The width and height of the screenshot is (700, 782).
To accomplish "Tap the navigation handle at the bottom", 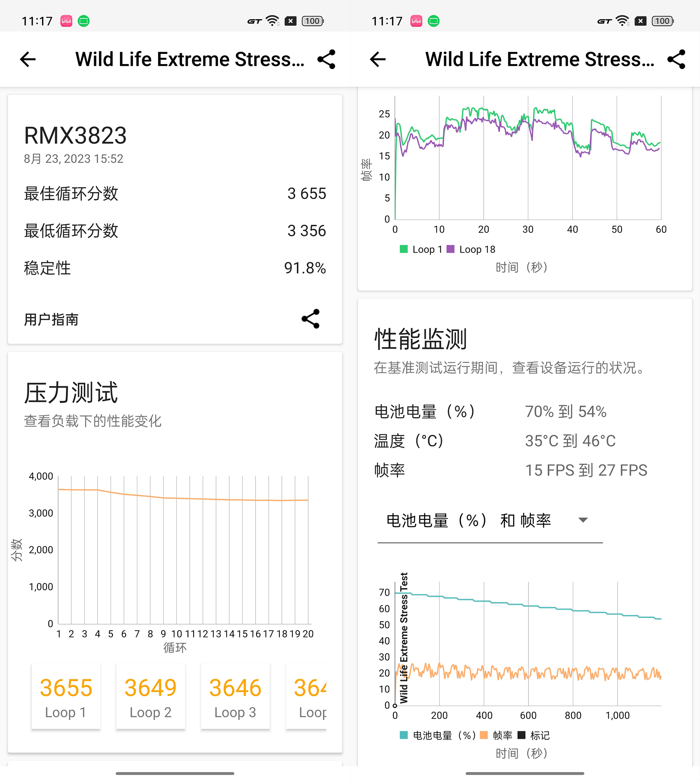I will 175,773.
